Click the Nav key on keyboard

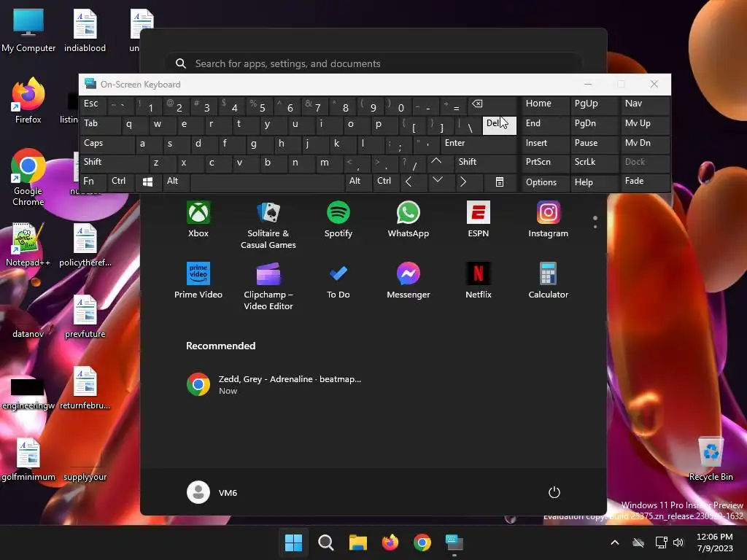pos(645,105)
